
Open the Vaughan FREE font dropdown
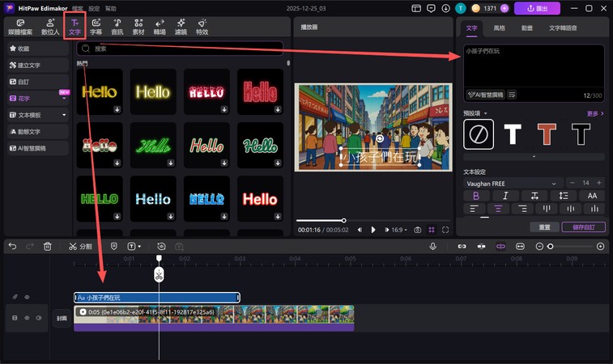click(513, 183)
